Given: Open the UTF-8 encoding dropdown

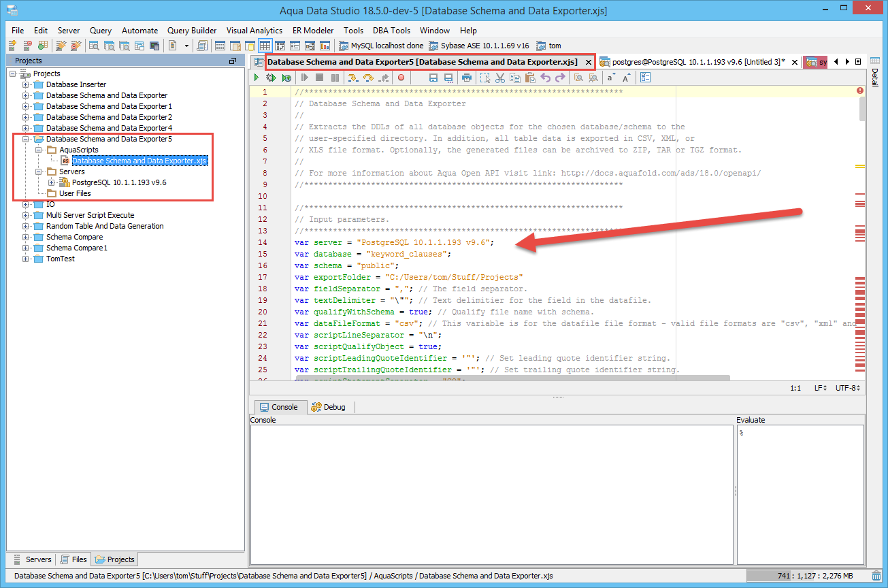Looking at the screenshot, I should (x=849, y=388).
